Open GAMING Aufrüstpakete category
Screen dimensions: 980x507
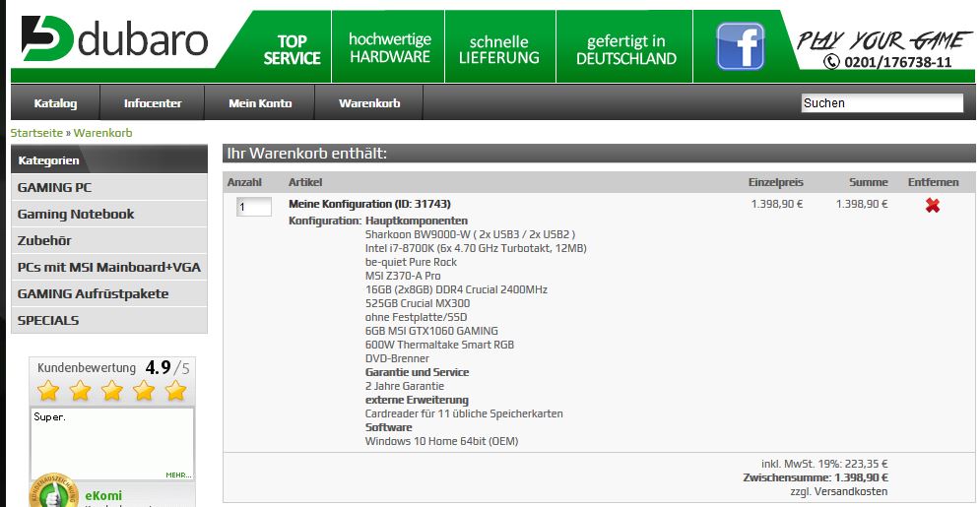pos(109,293)
